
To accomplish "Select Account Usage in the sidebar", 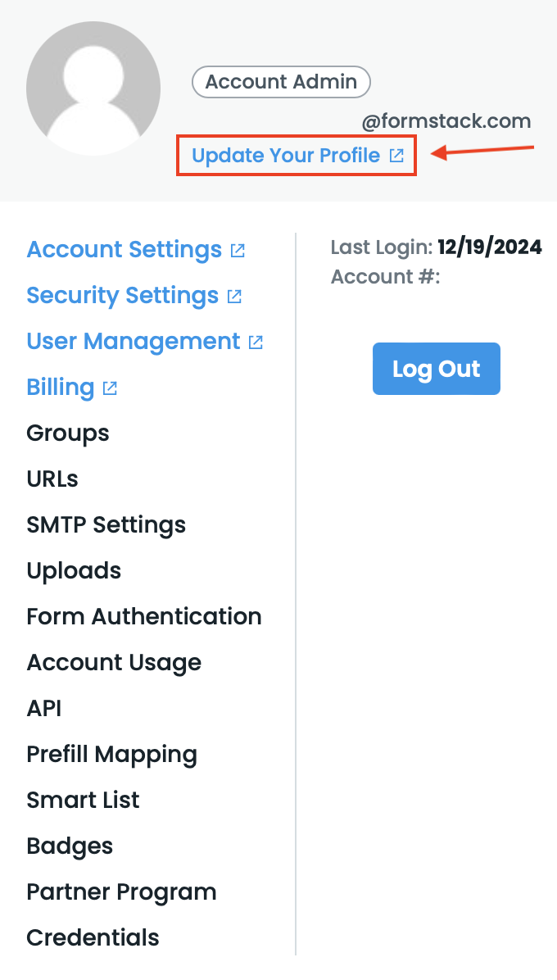I will click(114, 662).
